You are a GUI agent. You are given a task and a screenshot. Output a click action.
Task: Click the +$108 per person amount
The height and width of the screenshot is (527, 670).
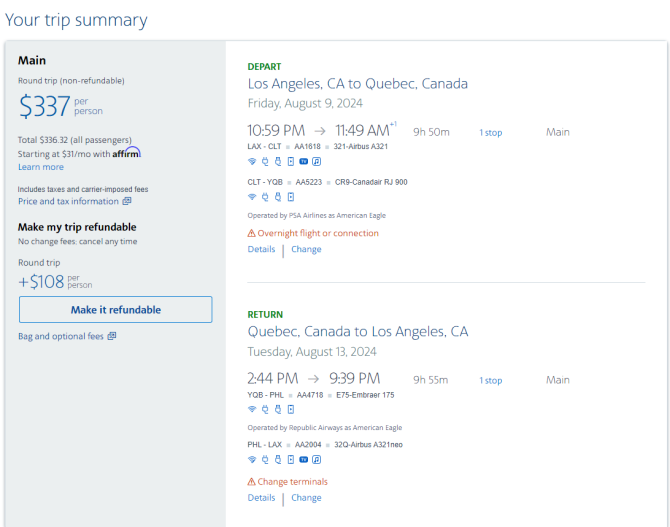pos(55,282)
